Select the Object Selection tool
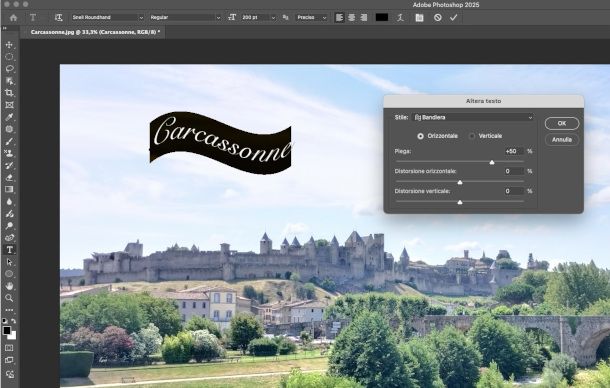Image resolution: width=610 pixels, height=388 pixels. click(9, 81)
